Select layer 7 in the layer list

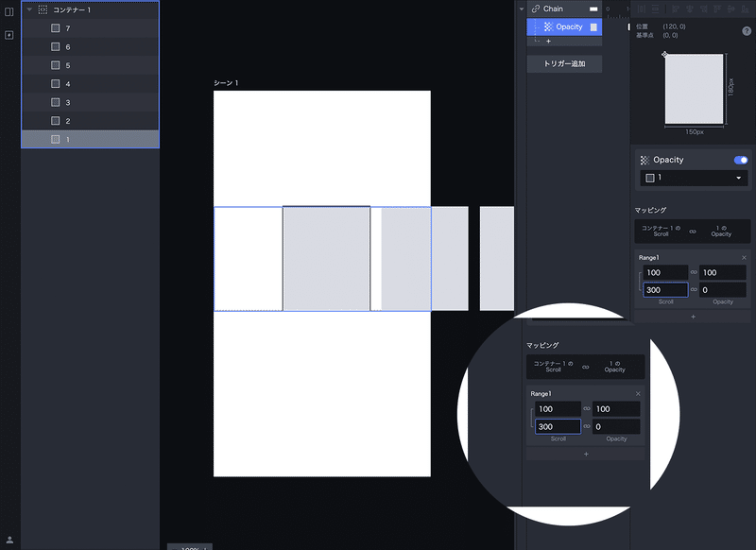90,28
